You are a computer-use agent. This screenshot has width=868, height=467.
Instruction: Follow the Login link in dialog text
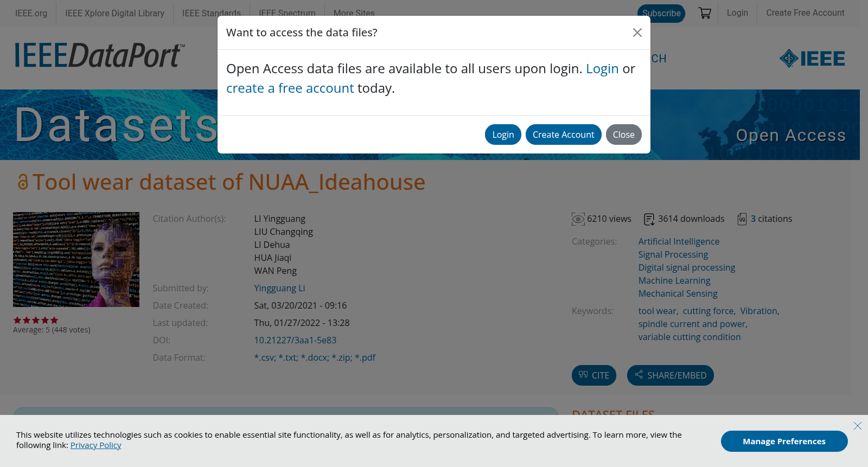(602, 69)
